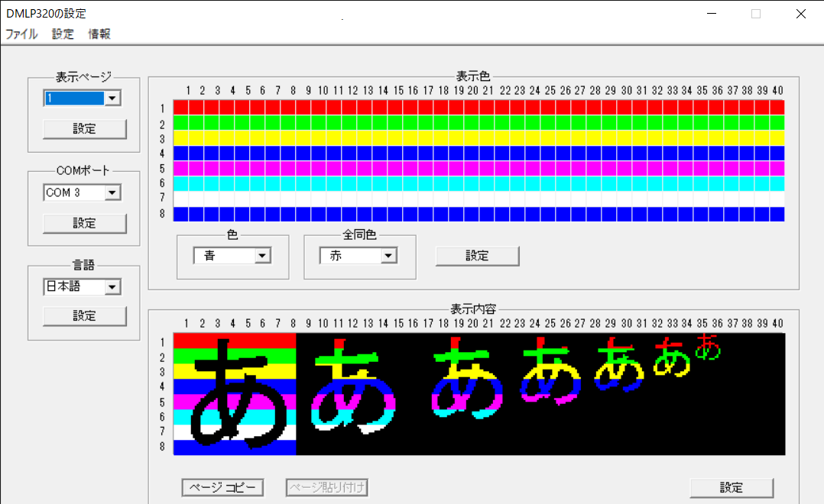This screenshot has height=504, width=824.
Task: Close the DMLP320の設定 window
Action: coord(801,14)
